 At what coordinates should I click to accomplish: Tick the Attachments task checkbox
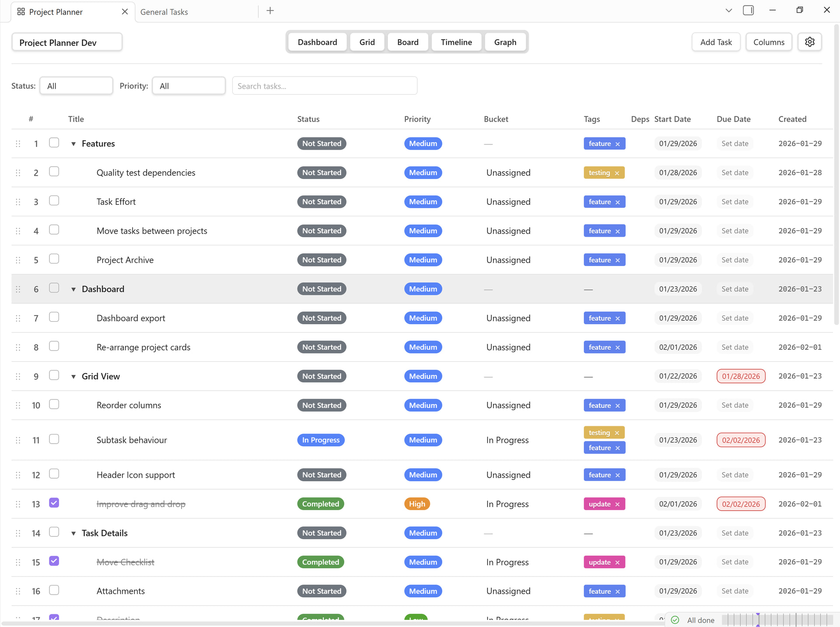pos(54,590)
